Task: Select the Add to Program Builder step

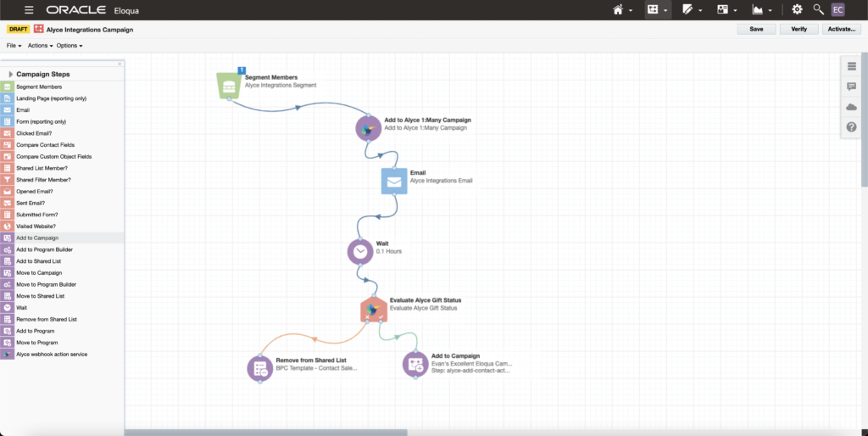Action: 62,250
